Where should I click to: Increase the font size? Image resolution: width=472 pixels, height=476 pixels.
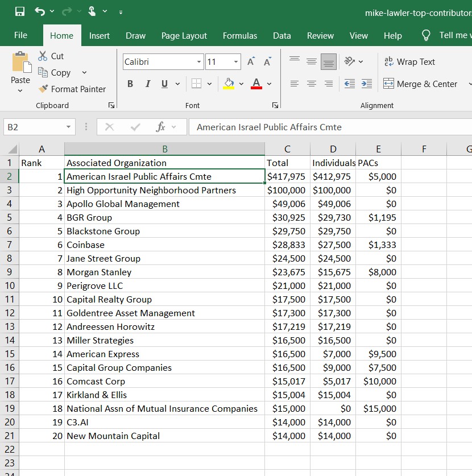tap(251, 61)
